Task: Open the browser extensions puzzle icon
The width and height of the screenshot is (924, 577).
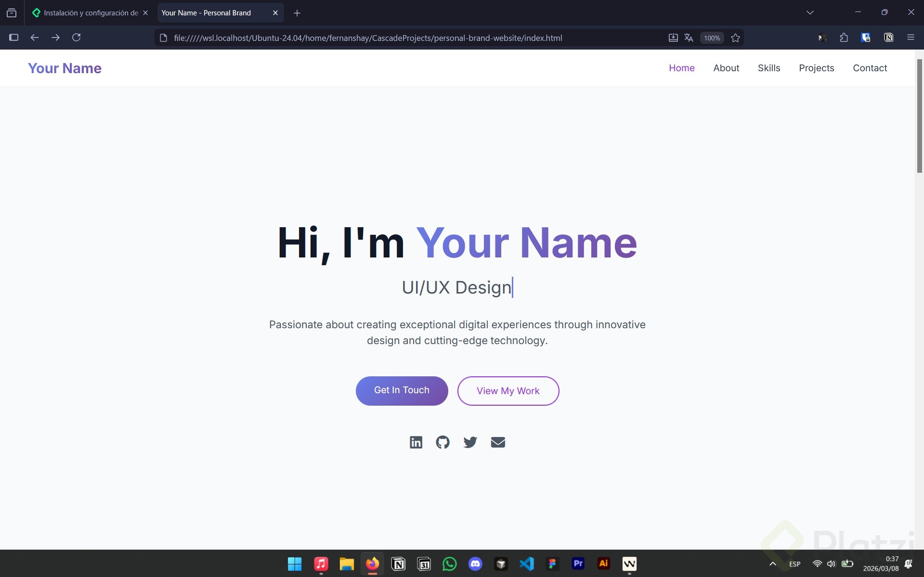Action: click(844, 38)
